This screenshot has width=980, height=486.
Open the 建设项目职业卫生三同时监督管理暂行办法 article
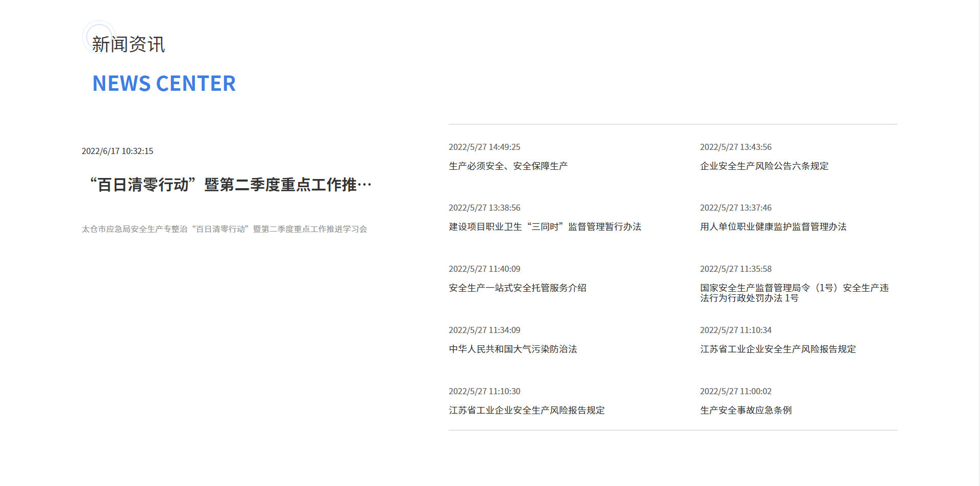545,226
